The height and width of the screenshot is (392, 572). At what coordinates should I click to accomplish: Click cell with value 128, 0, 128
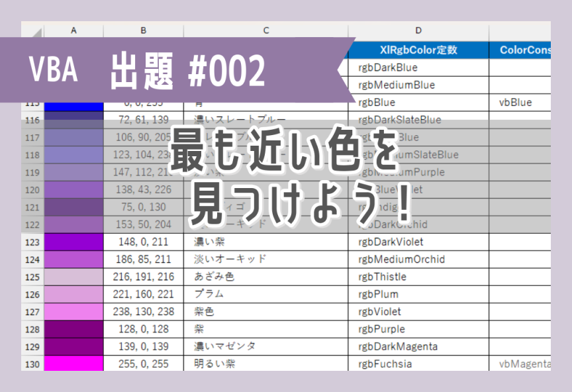point(144,329)
